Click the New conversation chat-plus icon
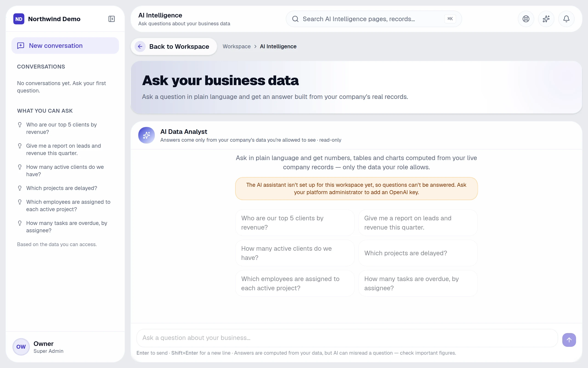The image size is (588, 368). pyautogui.click(x=21, y=46)
